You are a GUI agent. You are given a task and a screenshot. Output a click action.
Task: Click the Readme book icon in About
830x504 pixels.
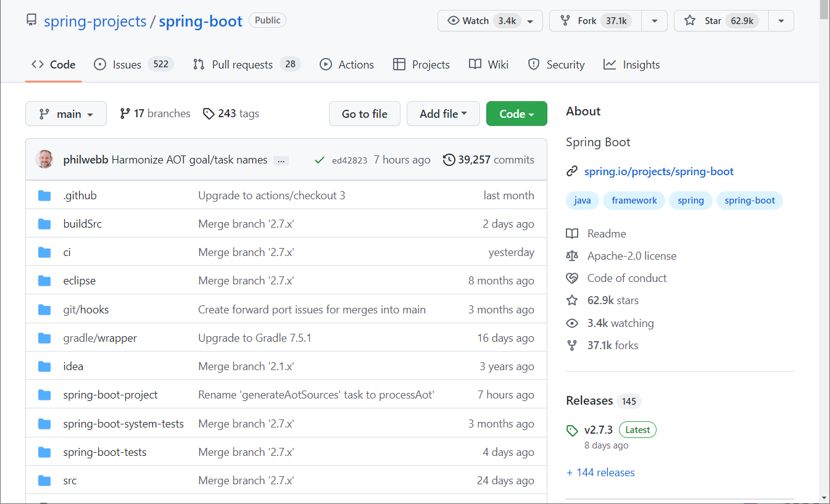coord(573,233)
